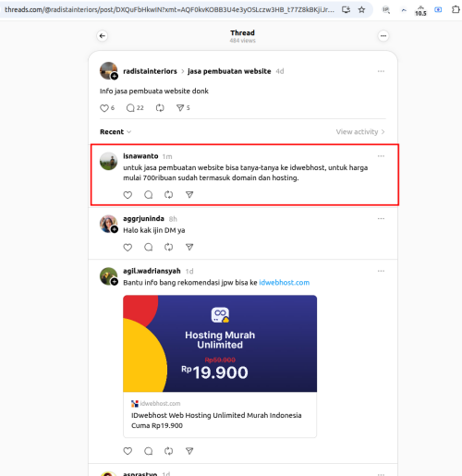Go back using the arrow button
Image resolution: width=462 pixels, height=476 pixels.
pos(103,36)
